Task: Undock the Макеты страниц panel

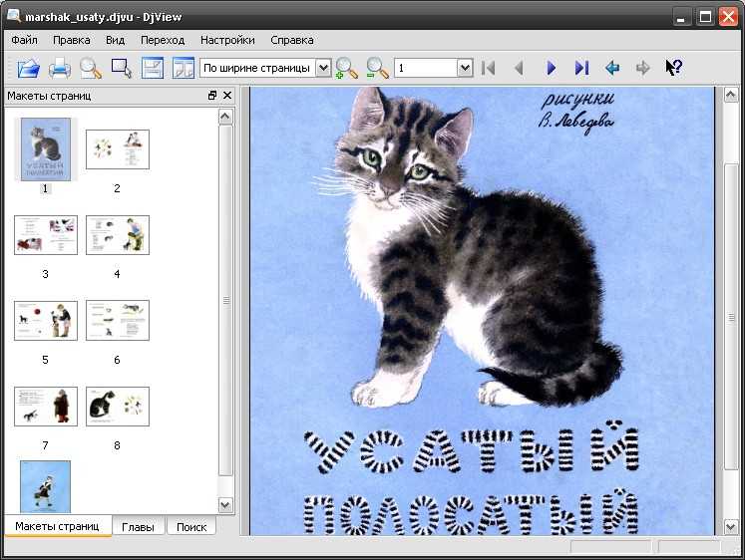Action: coord(212,96)
